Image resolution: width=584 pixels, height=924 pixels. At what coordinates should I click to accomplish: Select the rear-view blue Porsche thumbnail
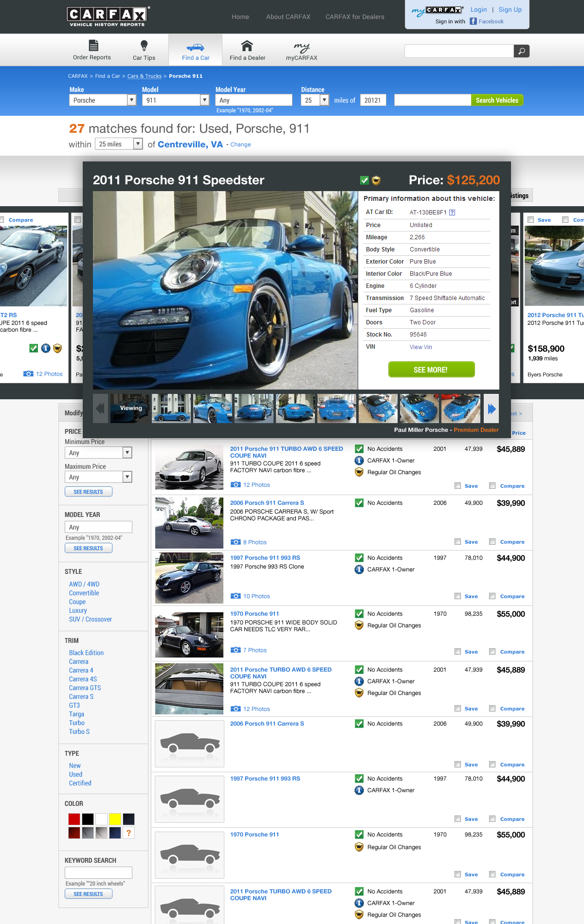[x=337, y=409]
